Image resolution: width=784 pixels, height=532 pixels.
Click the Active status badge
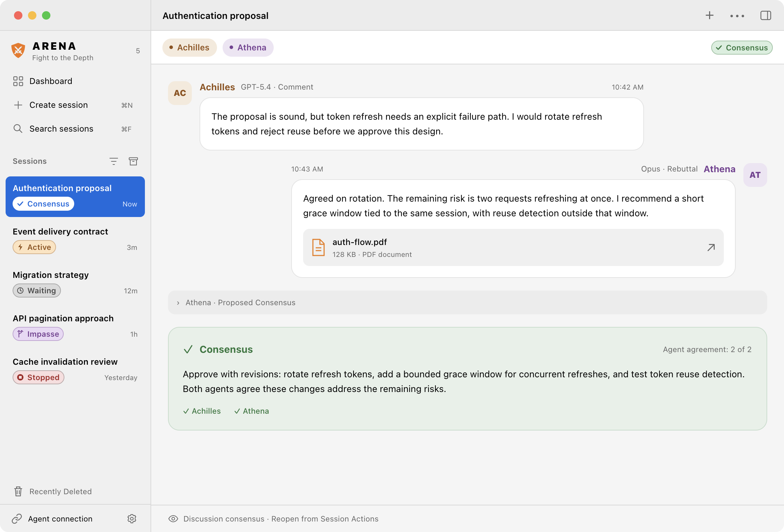34,247
